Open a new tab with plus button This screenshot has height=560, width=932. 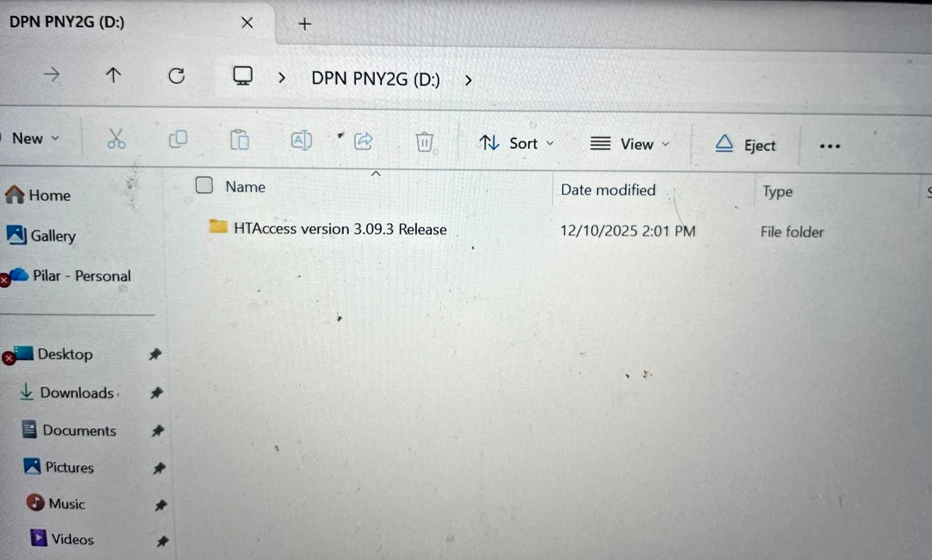coord(305,24)
